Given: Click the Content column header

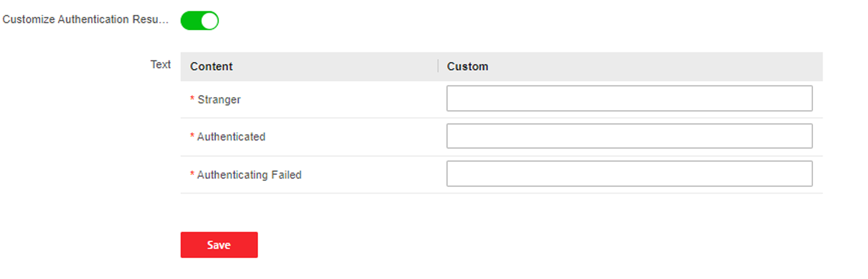Looking at the screenshot, I should tap(211, 66).
